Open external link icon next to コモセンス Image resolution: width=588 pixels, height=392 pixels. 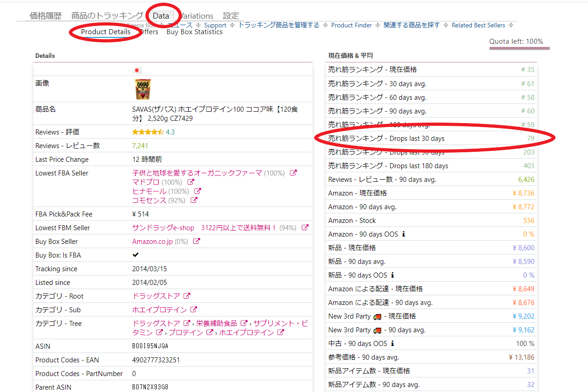coord(194,200)
